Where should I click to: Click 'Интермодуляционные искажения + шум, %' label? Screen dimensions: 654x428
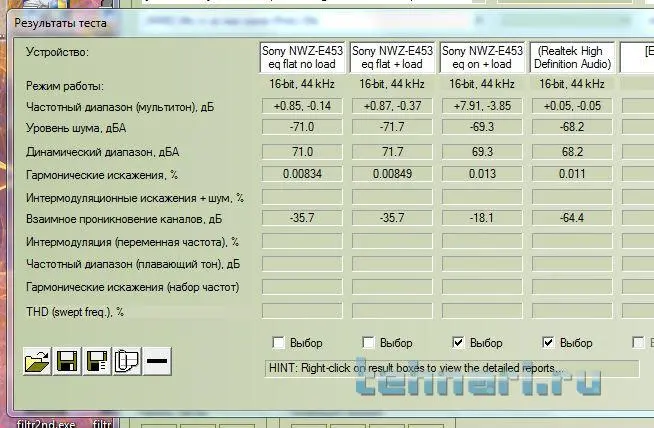(x=135, y=198)
